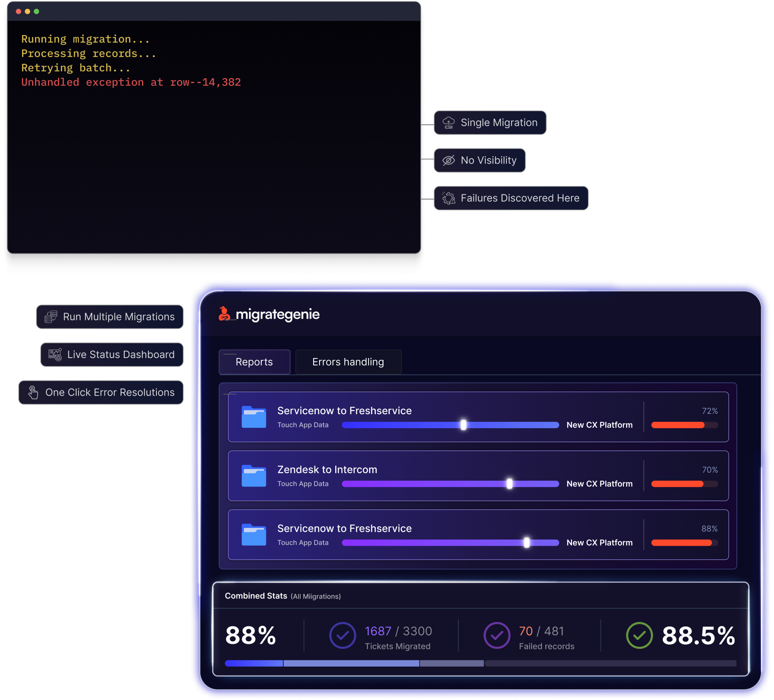774x700 pixels.
Task: Click the red 88% progress bar
Action: coord(684,542)
